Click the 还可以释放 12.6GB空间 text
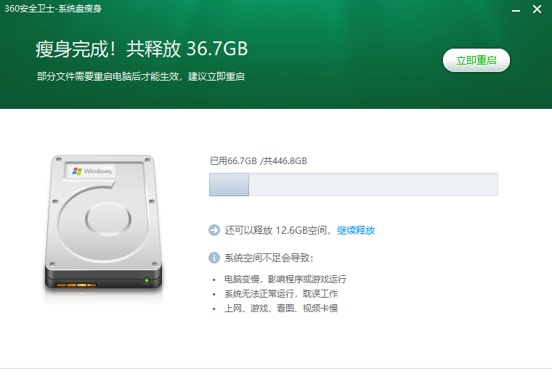 coord(277,230)
